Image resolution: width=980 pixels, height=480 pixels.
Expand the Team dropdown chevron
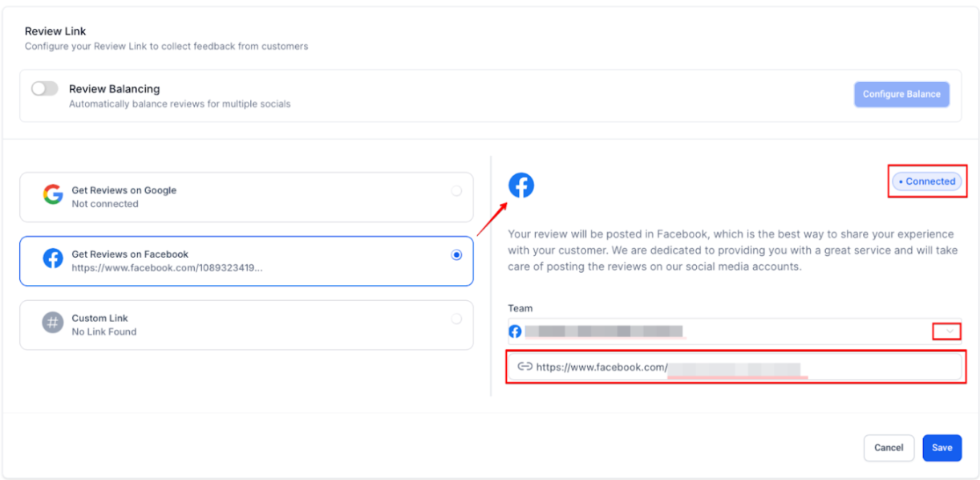point(950,331)
